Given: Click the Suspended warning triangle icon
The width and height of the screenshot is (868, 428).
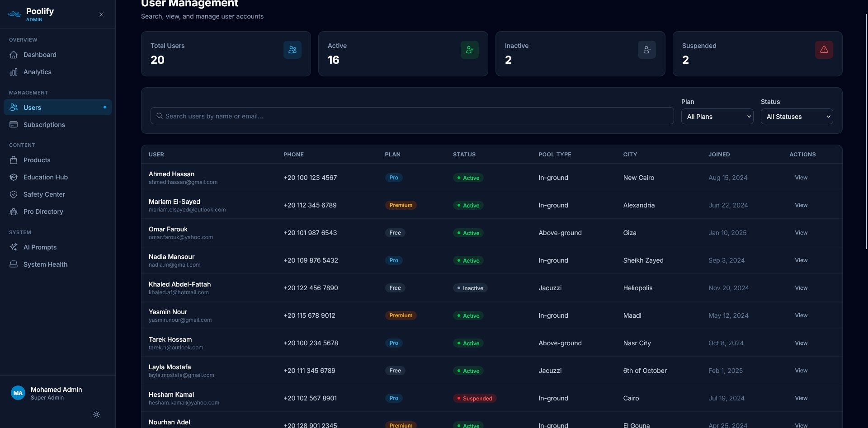Looking at the screenshot, I should pos(824,50).
